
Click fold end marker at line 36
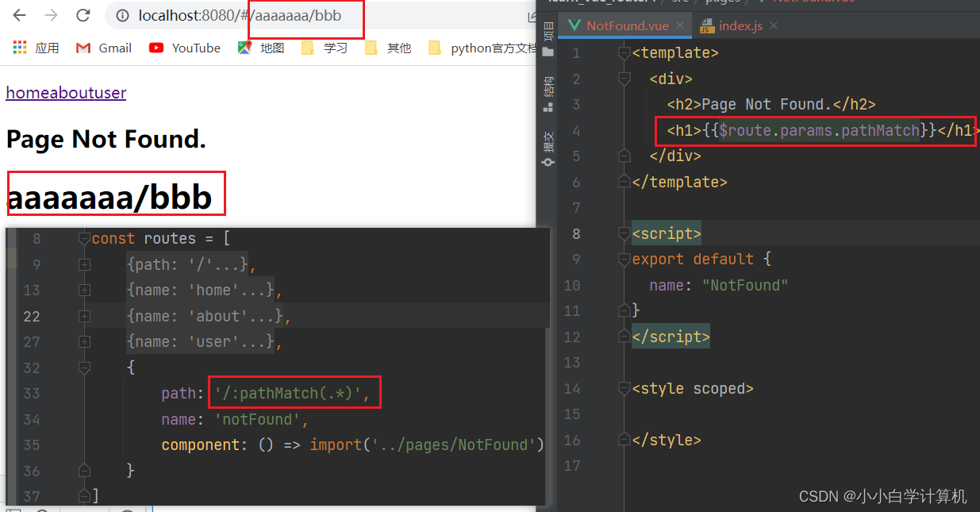pyautogui.click(x=84, y=471)
